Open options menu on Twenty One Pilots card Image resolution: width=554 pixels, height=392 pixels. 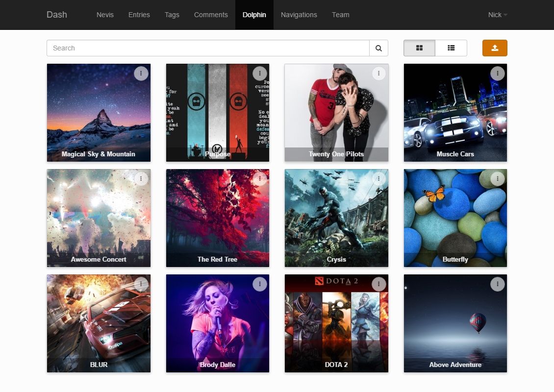click(x=379, y=73)
